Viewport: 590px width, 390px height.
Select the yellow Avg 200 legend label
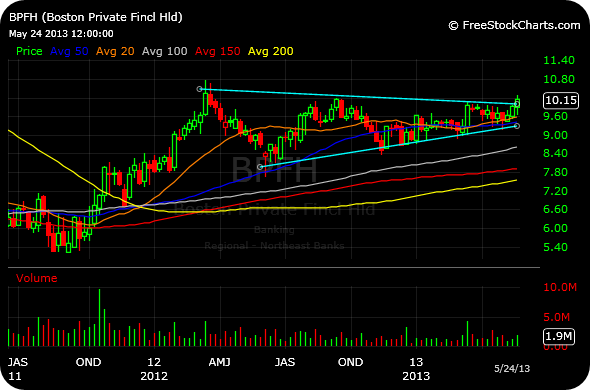(x=271, y=51)
